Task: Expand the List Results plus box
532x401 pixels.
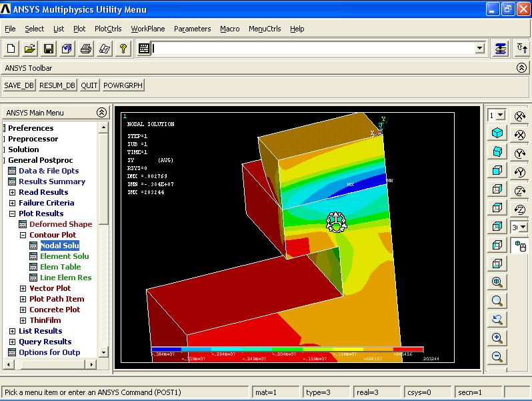Action: 12,332
